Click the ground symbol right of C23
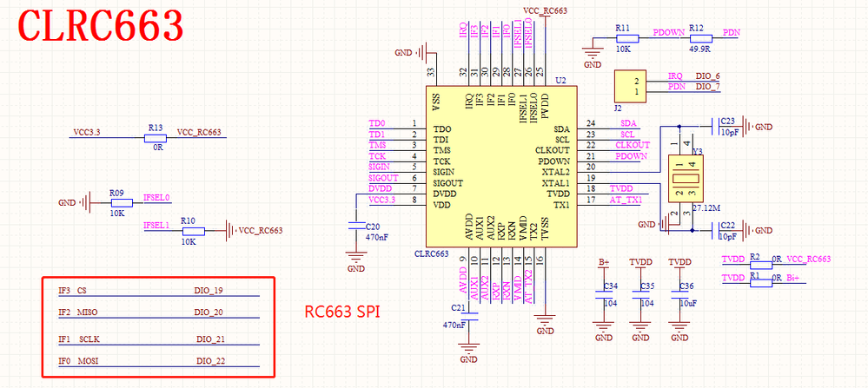868x388 pixels. pyautogui.click(x=746, y=127)
